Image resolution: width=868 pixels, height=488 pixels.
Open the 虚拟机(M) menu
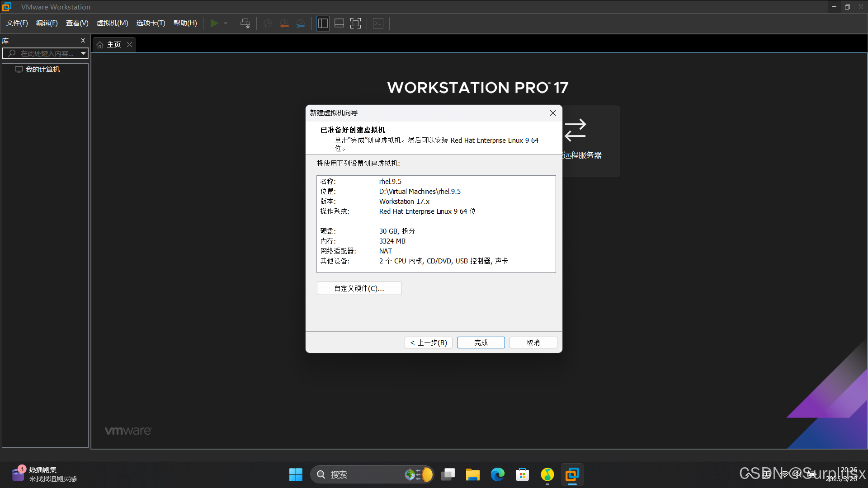pos(112,23)
